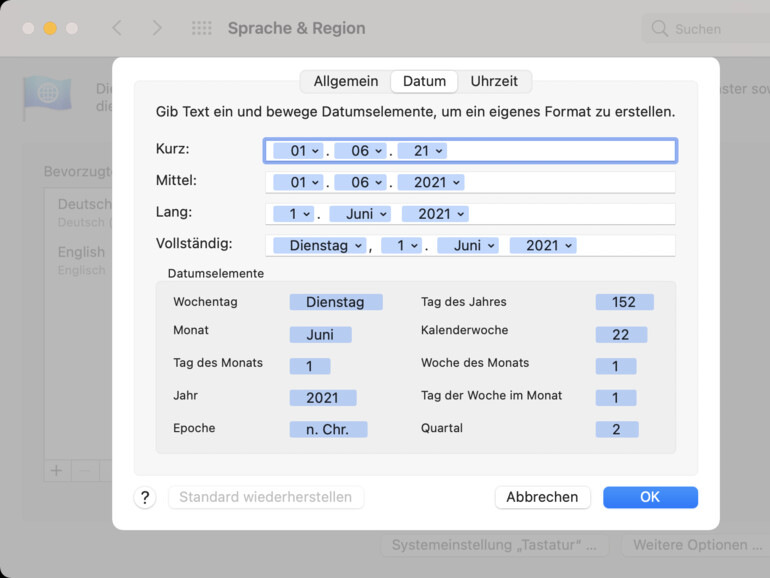The image size is (770, 578).
Task: Click the forward navigation arrow
Action: [156, 28]
